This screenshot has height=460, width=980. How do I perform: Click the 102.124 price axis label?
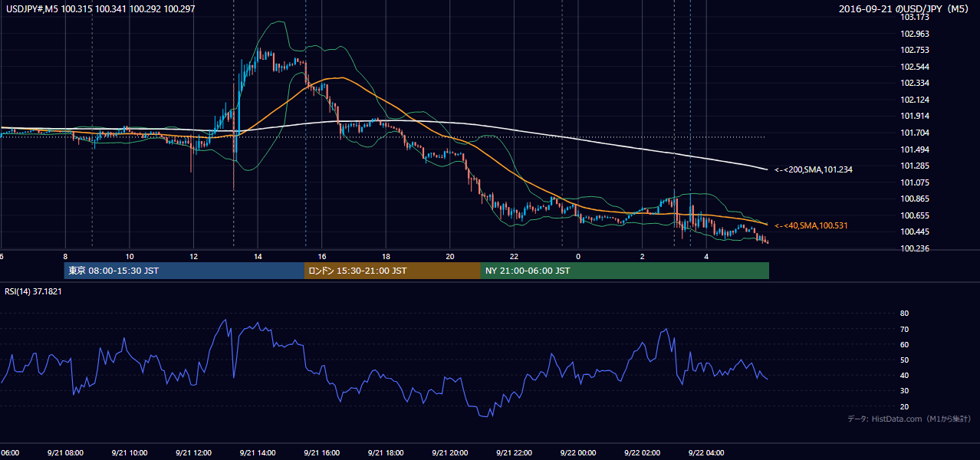point(915,100)
